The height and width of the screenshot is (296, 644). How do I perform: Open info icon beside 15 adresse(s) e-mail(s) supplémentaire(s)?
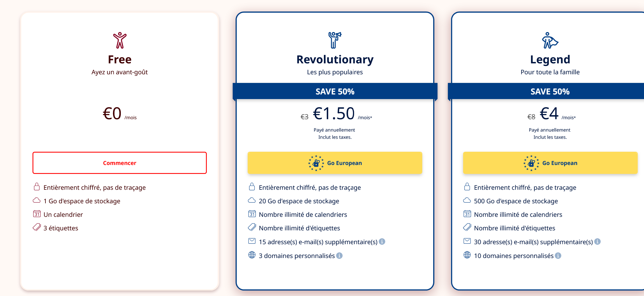point(382,242)
